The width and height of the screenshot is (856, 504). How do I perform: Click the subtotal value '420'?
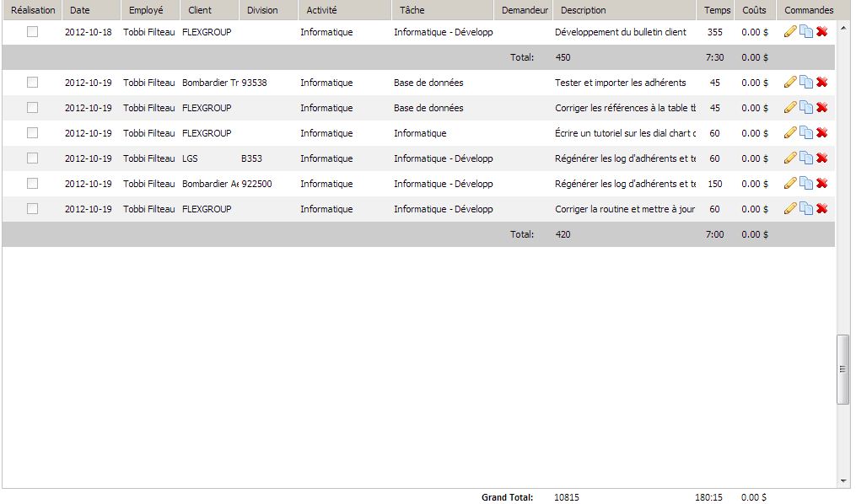(x=563, y=234)
